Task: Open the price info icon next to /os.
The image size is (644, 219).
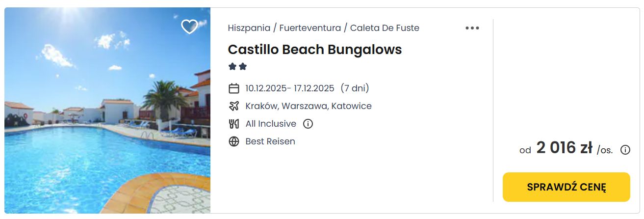Action: [x=625, y=150]
